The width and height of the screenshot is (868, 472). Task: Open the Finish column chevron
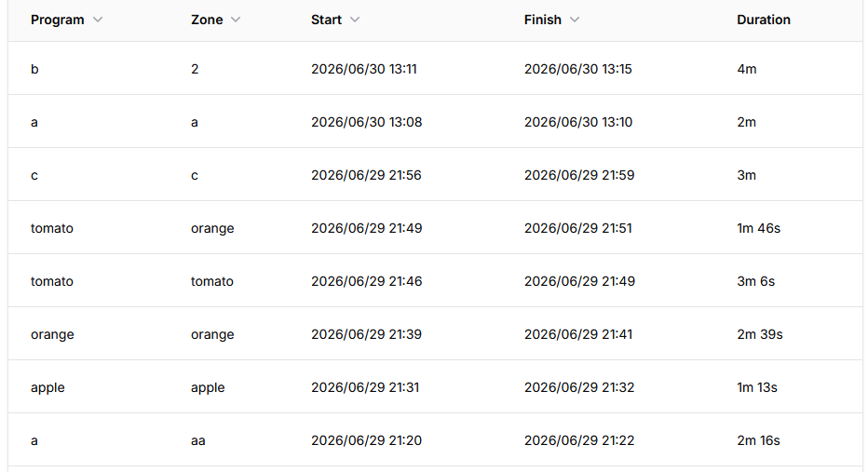(575, 20)
